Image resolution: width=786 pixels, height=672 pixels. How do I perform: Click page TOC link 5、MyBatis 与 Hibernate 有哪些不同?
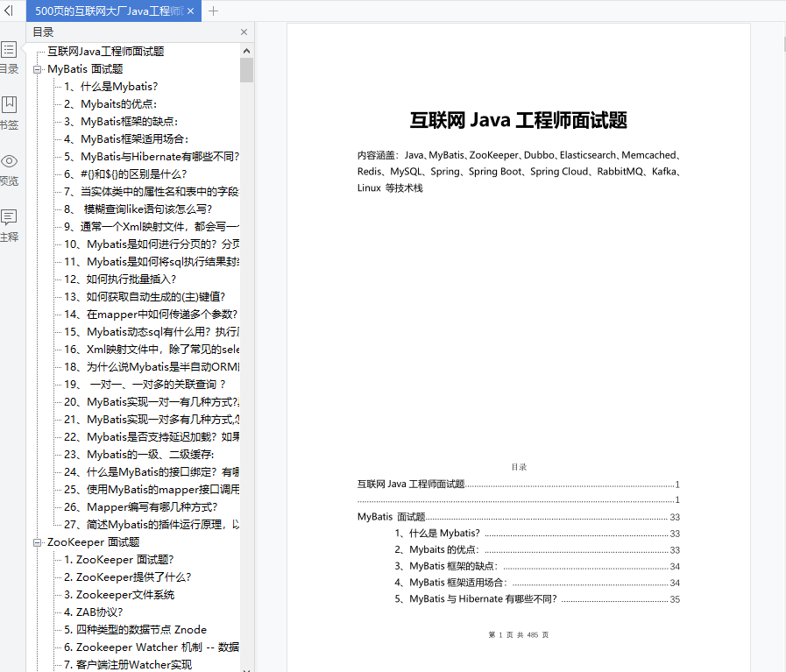537,599
